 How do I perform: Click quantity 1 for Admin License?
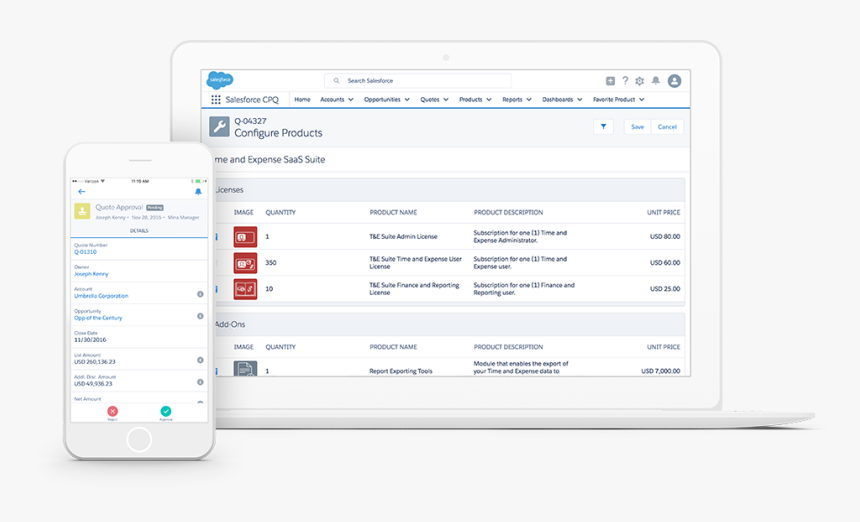(267, 237)
